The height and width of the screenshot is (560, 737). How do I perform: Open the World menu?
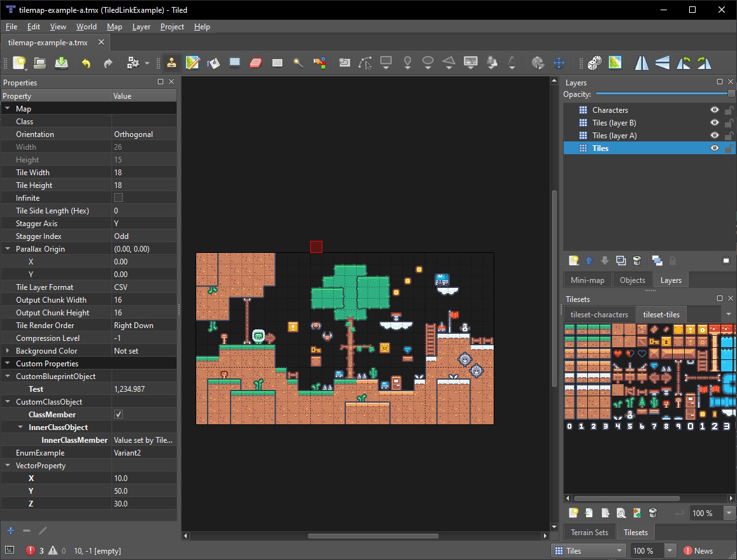(87, 27)
